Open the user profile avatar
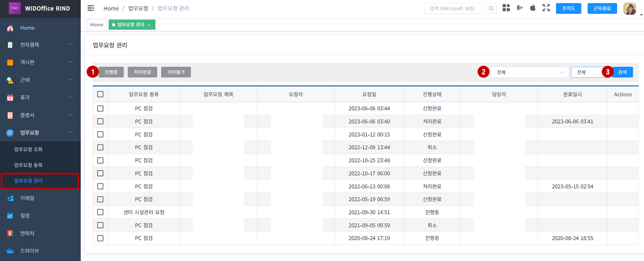644x261 pixels. point(629,8)
